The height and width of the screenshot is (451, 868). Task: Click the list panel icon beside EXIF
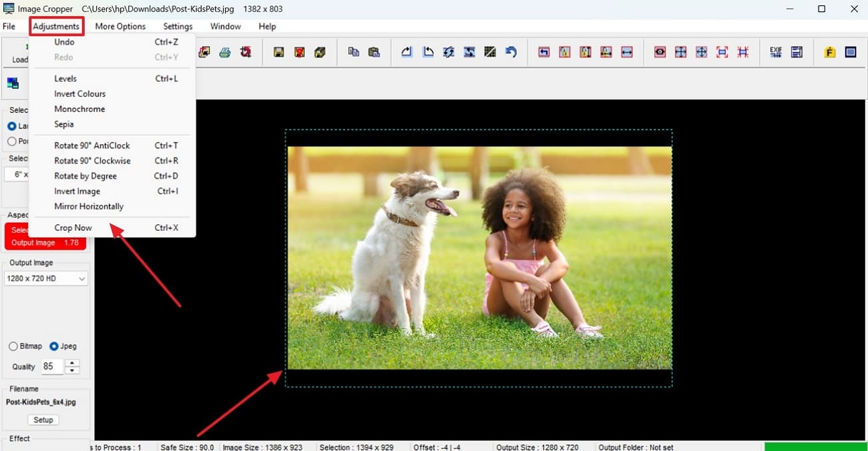tap(797, 52)
